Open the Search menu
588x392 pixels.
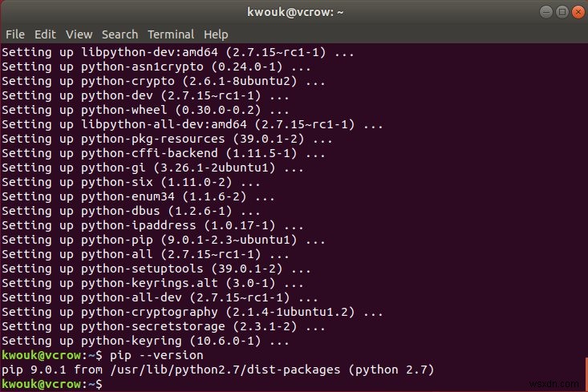point(120,34)
